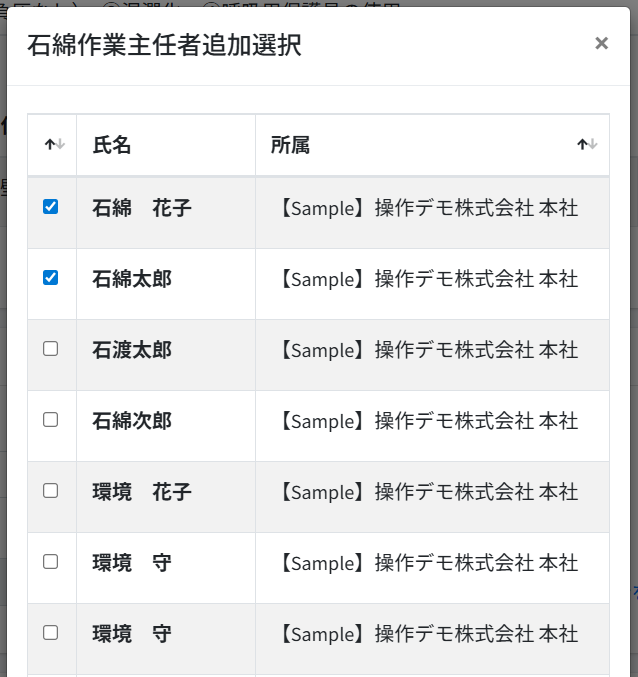The image size is (638, 677).
Task: Click the name 石綿 花子
Action: pos(141,209)
